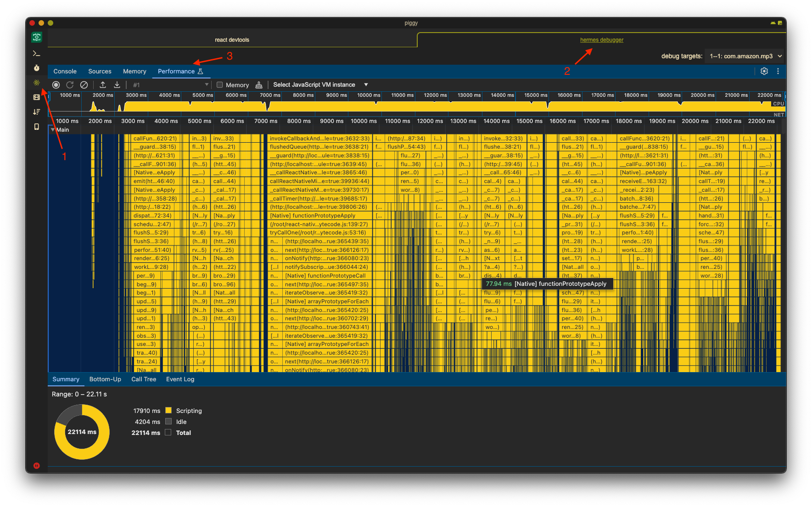This screenshot has height=507, width=812.
Task: Switch to the Call Tree tab
Action: coord(144,379)
